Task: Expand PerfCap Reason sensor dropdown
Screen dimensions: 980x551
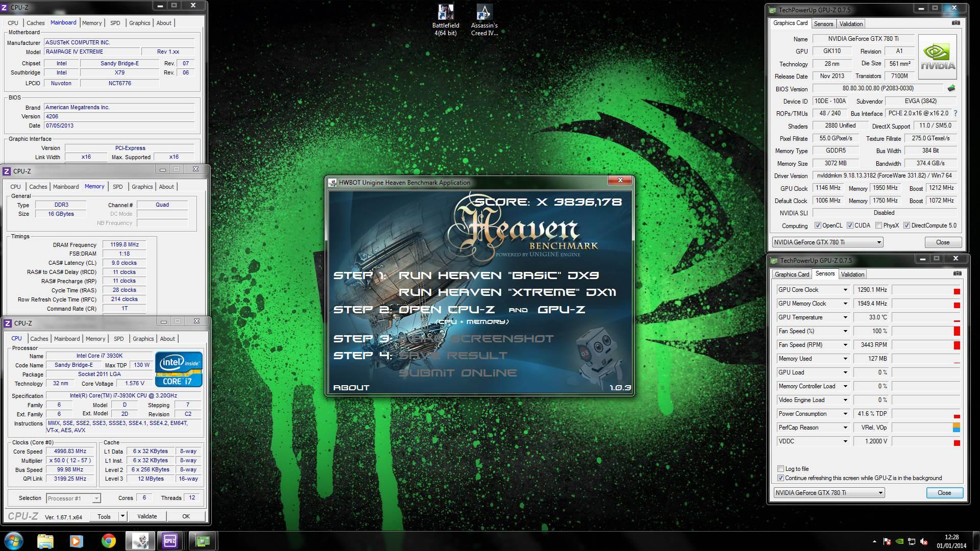Action: coord(845,428)
